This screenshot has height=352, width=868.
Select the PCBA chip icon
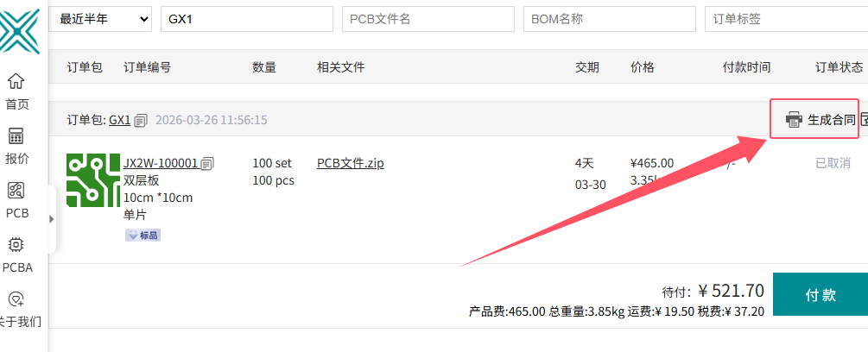point(16,245)
